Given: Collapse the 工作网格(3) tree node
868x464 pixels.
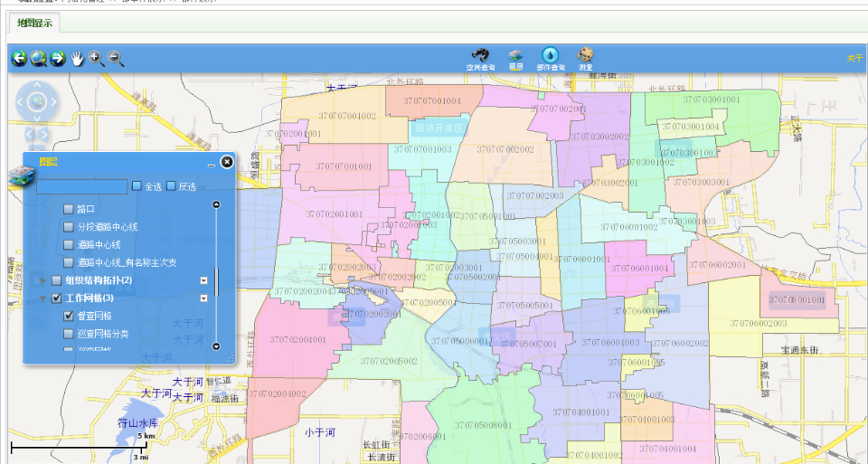Looking at the screenshot, I should click(x=43, y=298).
